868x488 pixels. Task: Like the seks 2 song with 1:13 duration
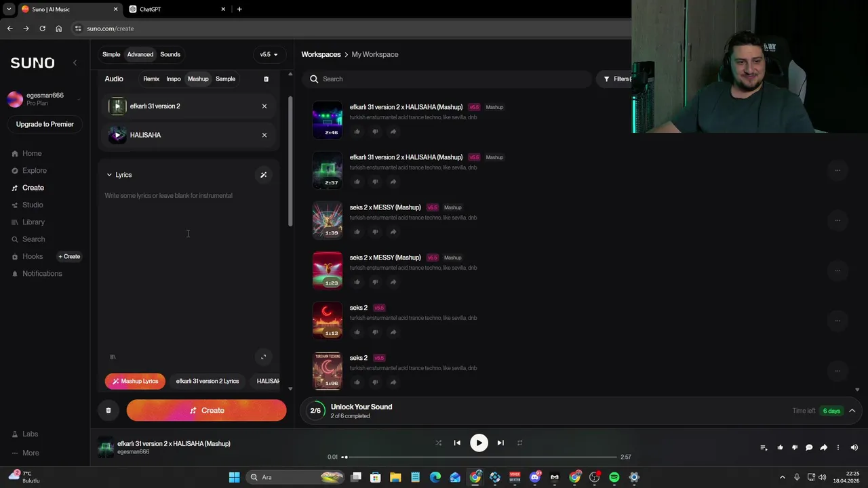click(357, 332)
